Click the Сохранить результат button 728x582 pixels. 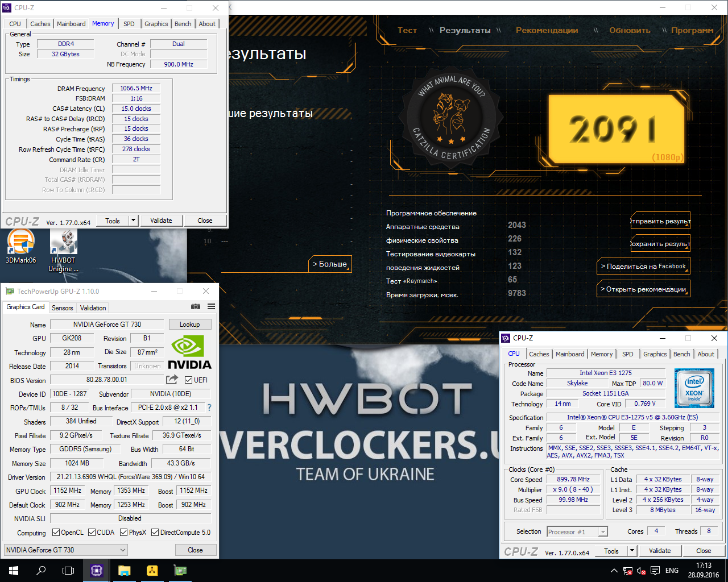point(660,243)
